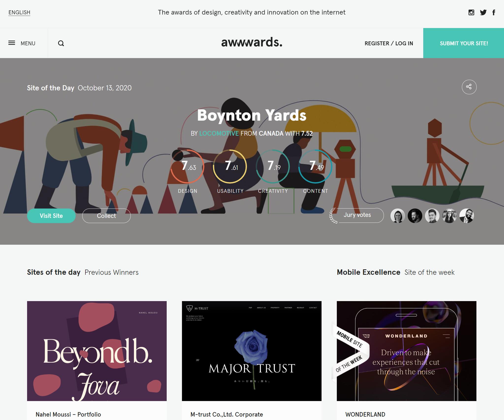Viewport: 504px width, 420px height.
Task: Select ENGLISH language toggle
Action: pos(19,13)
